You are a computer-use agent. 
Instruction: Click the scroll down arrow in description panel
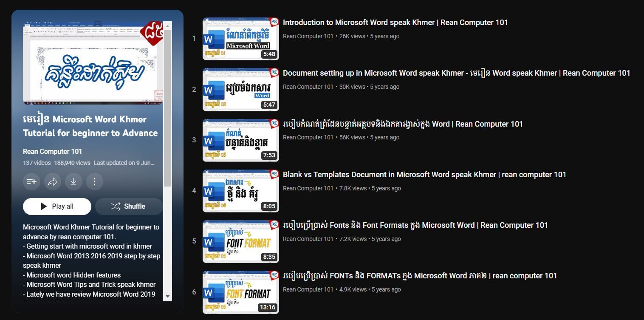[x=167, y=296]
